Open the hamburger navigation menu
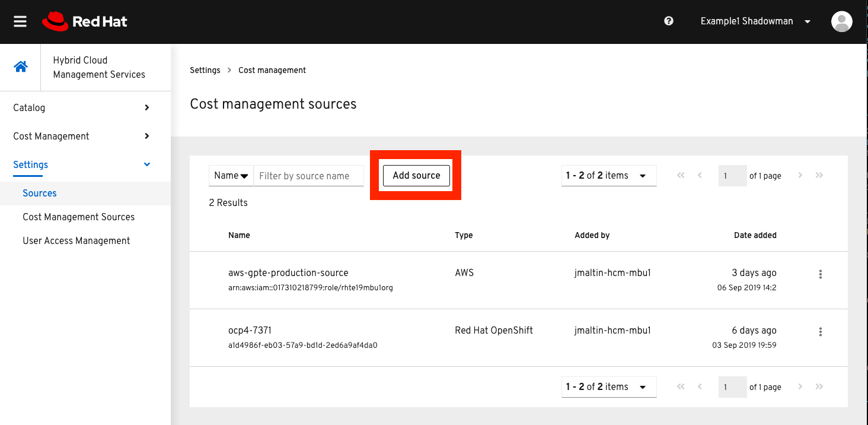The height and width of the screenshot is (425, 868). [20, 21]
